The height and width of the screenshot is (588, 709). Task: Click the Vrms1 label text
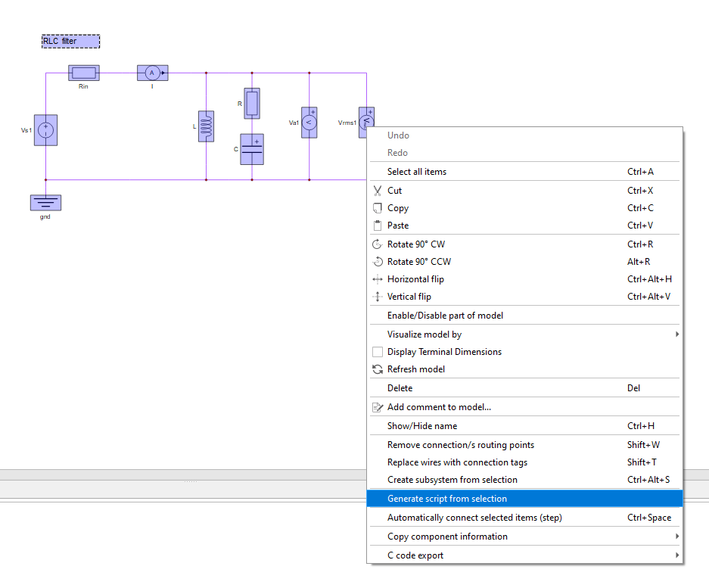347,123
